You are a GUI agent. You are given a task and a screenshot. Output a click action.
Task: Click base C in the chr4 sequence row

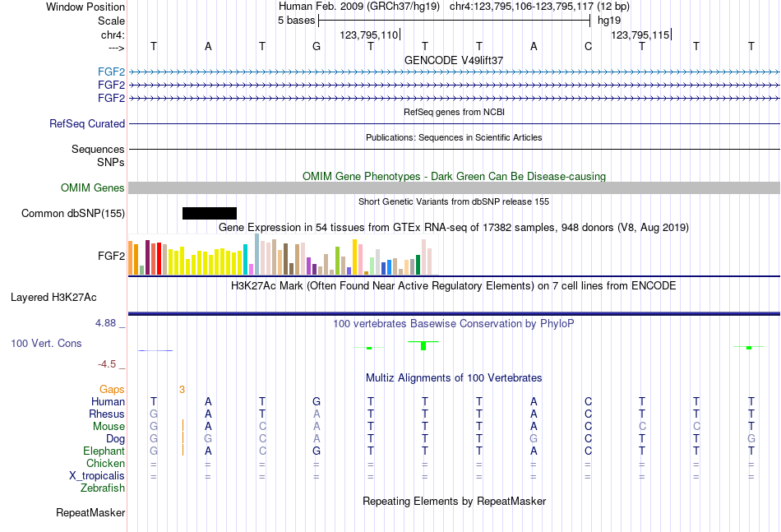(x=589, y=46)
